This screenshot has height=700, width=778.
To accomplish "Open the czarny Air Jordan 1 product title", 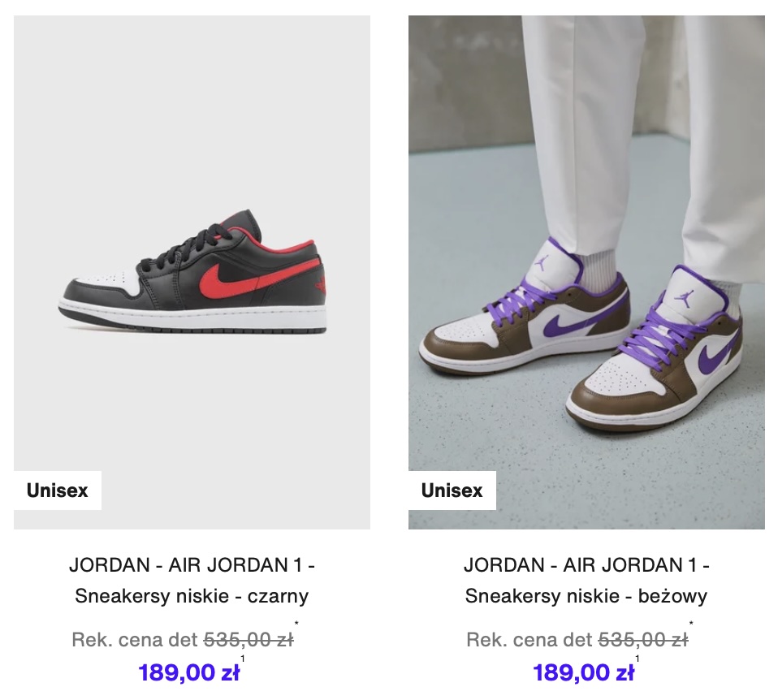I will pos(192,580).
